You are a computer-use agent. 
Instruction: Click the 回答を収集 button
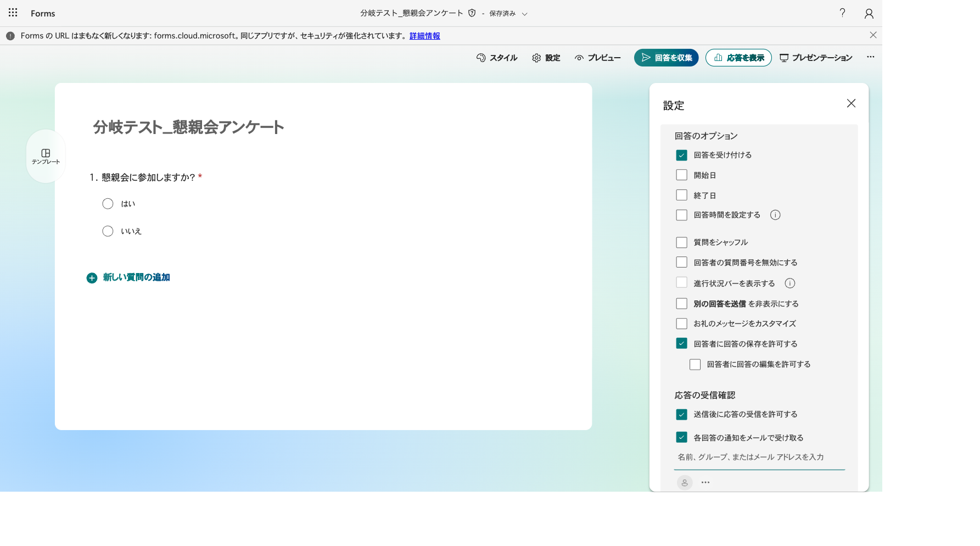click(x=666, y=58)
